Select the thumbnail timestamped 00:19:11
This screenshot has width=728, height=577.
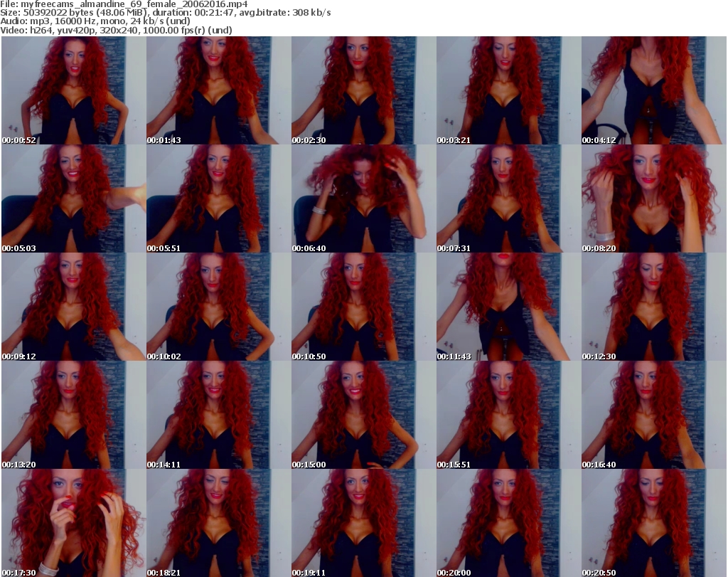click(x=363, y=523)
